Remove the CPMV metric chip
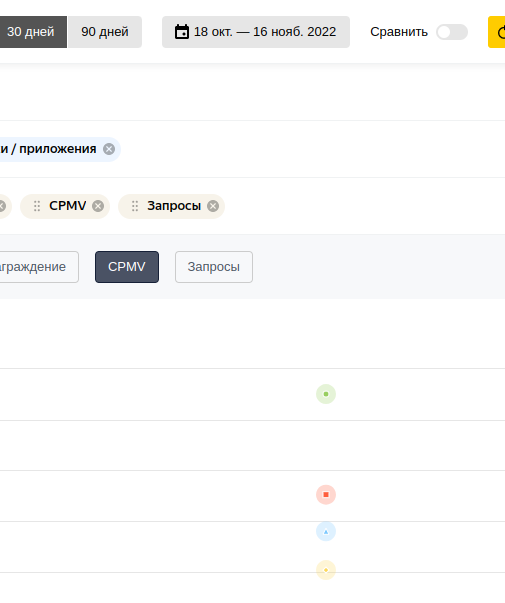 98,206
